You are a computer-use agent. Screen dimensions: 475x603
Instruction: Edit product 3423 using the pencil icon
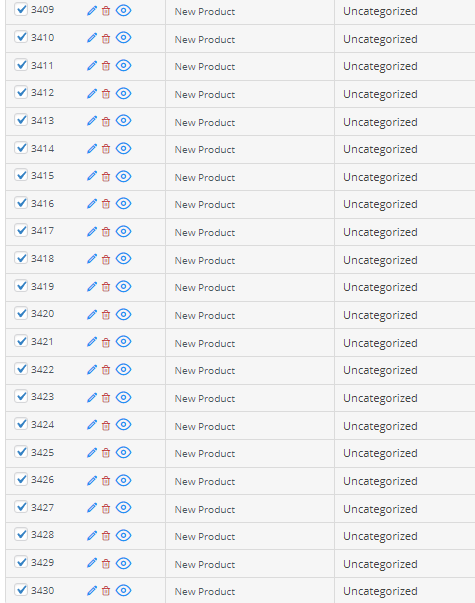[x=92, y=397]
